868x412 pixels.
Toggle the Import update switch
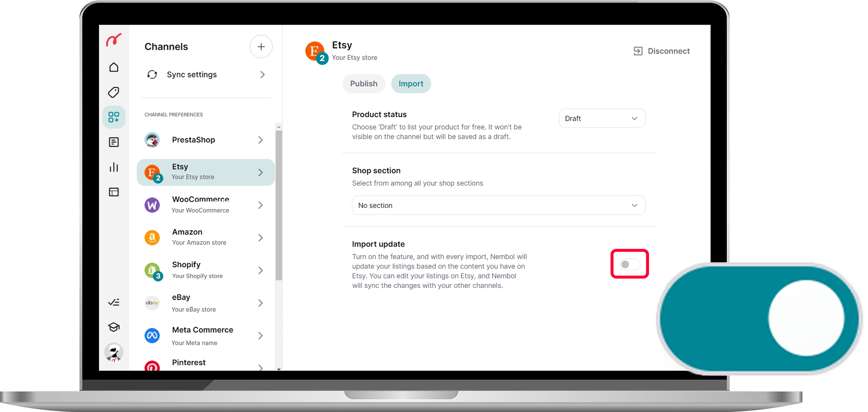(630, 264)
